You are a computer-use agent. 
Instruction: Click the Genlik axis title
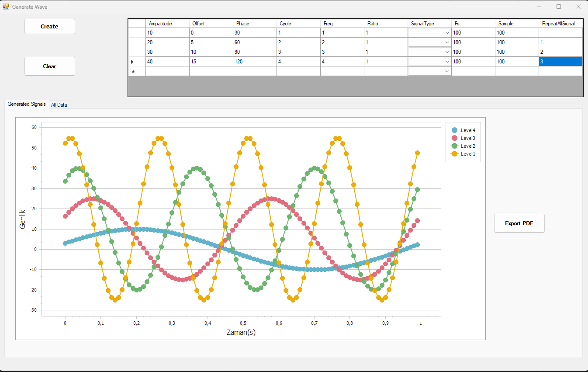tap(23, 219)
